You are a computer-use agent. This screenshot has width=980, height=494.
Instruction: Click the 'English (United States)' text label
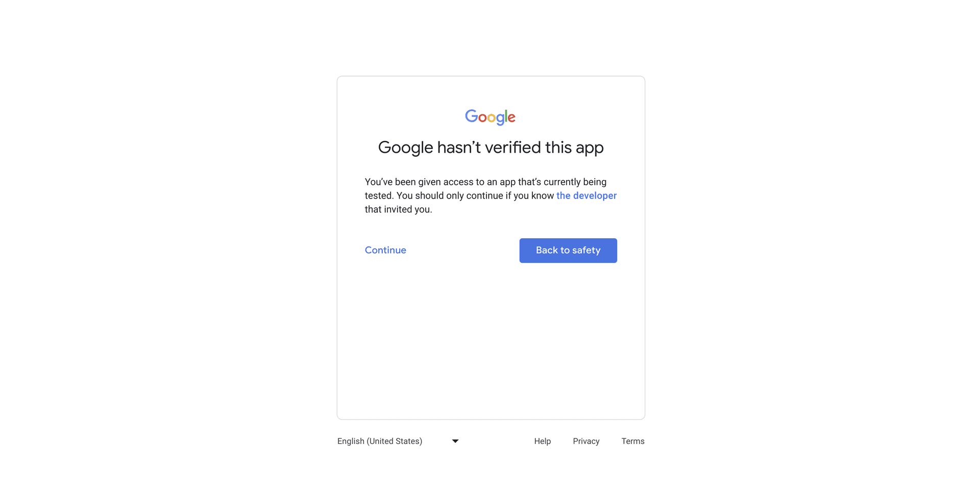(x=380, y=441)
